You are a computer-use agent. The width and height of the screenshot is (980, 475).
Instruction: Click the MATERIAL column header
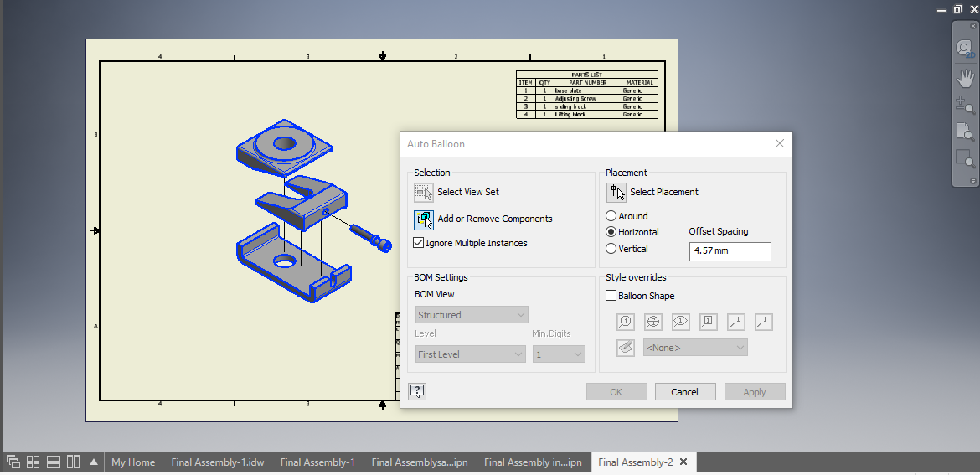click(x=640, y=82)
